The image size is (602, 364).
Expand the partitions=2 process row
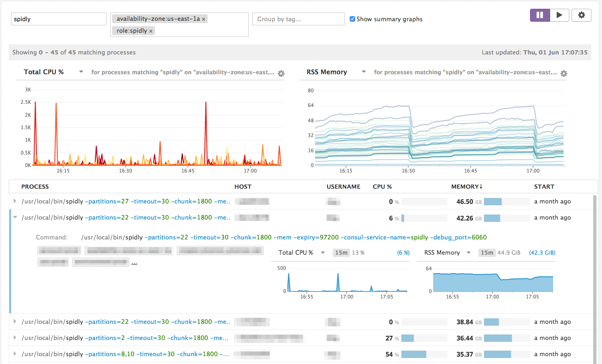click(15, 338)
